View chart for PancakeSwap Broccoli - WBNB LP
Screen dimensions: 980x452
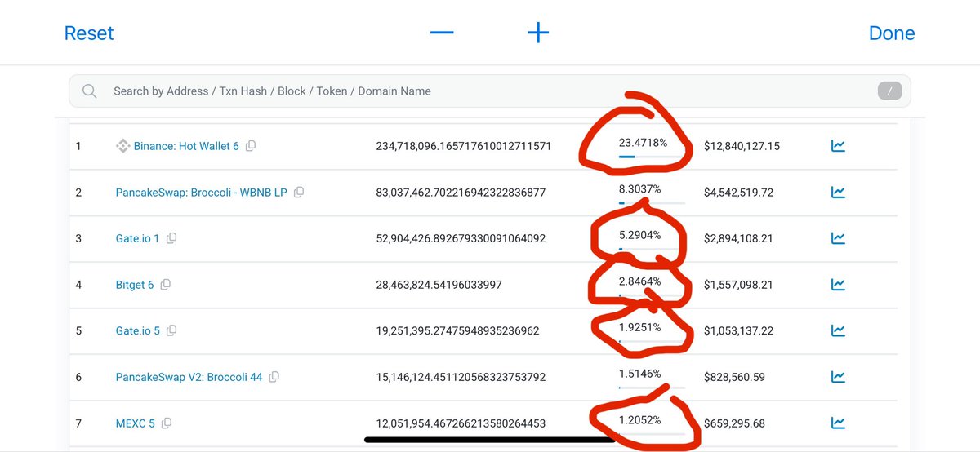(838, 193)
